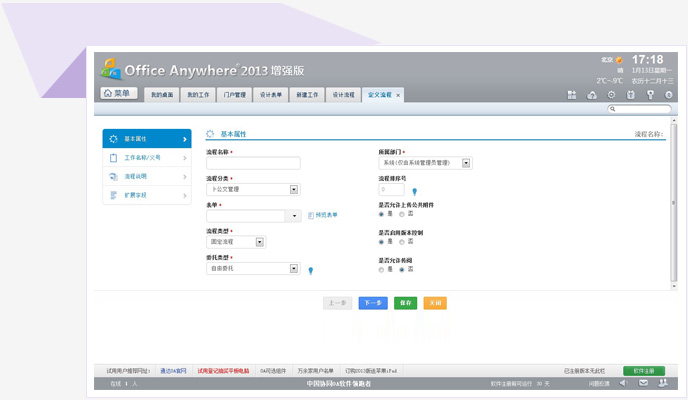Click the 17:18 clock text
The width and height of the screenshot is (688, 400).
648,60
